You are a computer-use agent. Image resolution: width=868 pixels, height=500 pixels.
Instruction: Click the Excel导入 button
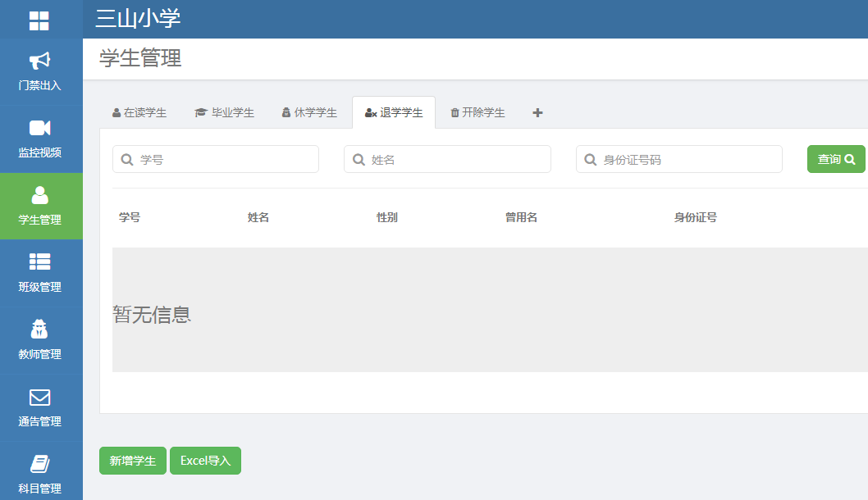coord(205,461)
